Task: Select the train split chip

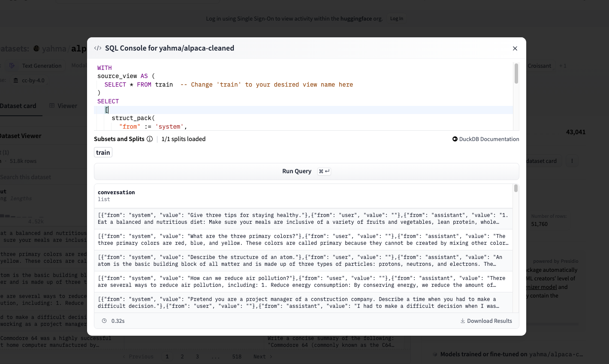Action: (103, 153)
